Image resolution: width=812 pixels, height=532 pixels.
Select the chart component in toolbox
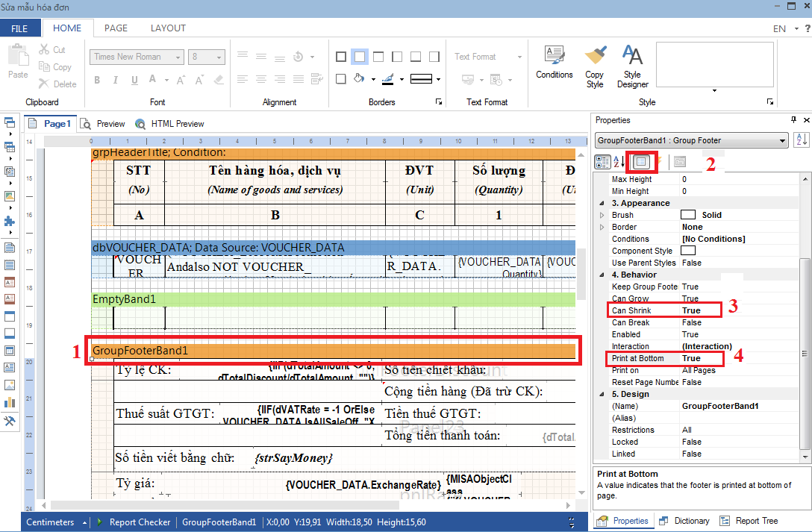(x=9, y=403)
